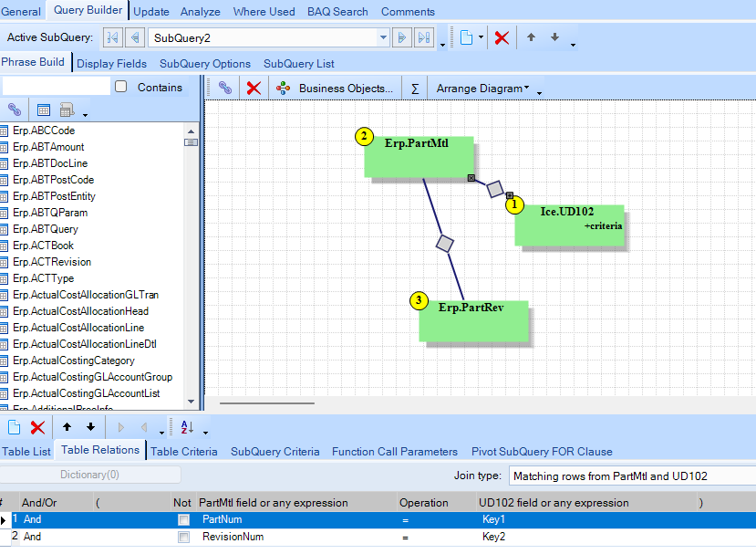
Task: Click link icon above table list
Action: [x=15, y=110]
